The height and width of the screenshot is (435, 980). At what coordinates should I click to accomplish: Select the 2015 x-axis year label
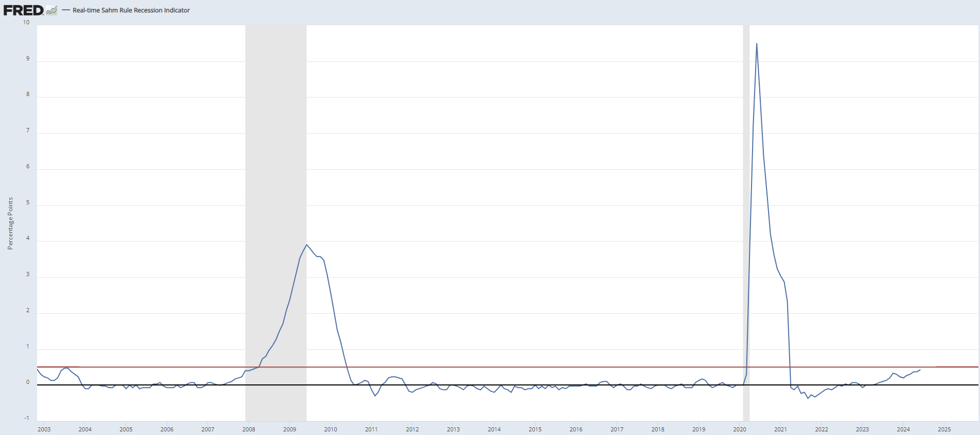pyautogui.click(x=535, y=429)
